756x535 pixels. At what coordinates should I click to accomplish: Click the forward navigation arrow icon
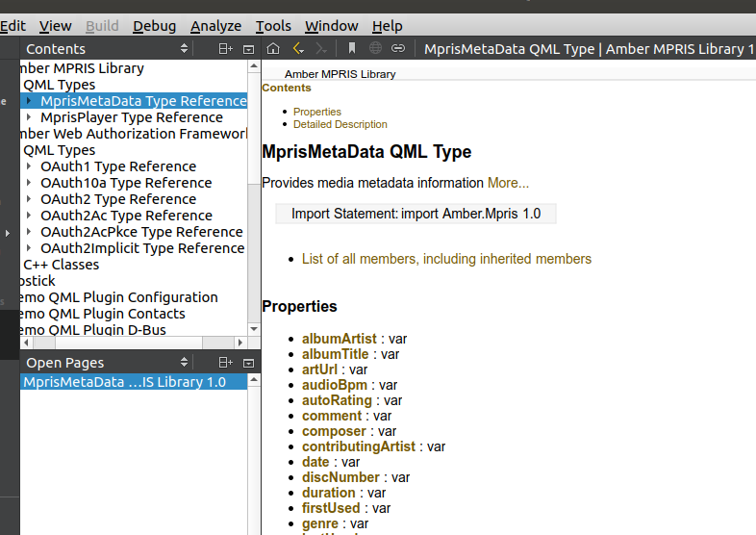(x=321, y=48)
